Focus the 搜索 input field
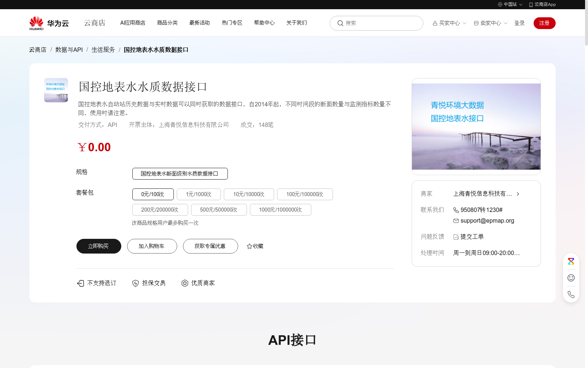Screen dimensions: 588x368 tap(376, 23)
